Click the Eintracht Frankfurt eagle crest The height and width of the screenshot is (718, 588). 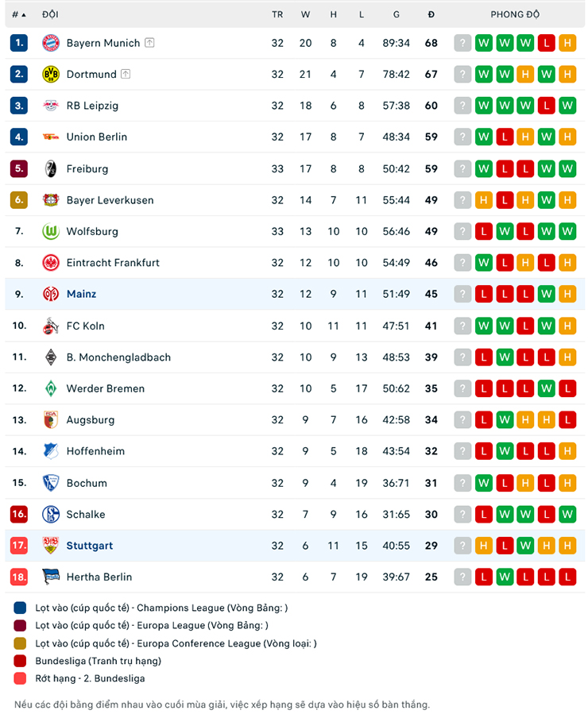(x=51, y=263)
